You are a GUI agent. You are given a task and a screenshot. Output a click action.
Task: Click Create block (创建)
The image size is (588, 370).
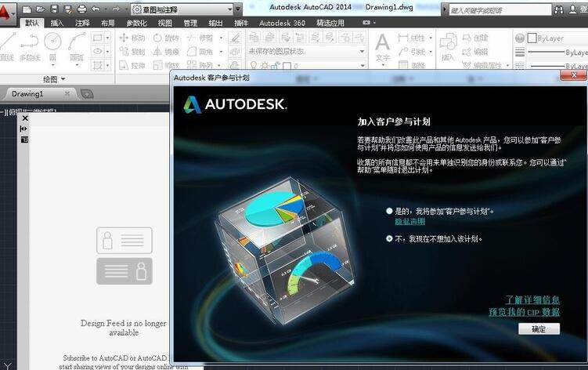[475, 38]
